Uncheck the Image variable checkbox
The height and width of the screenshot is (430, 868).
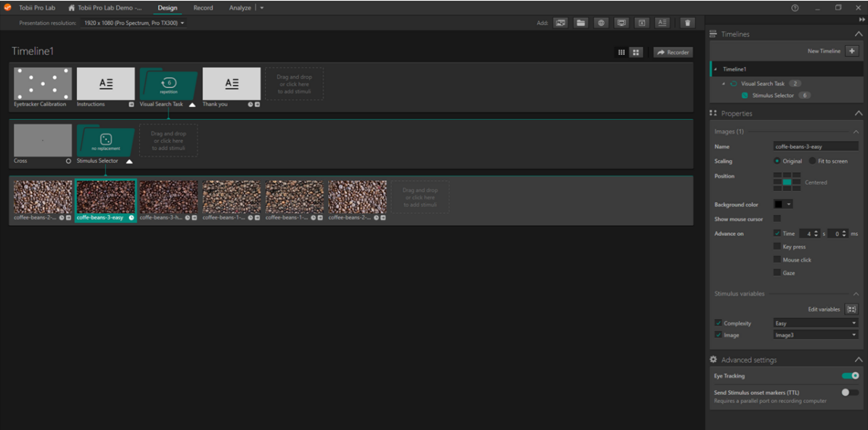(x=718, y=336)
